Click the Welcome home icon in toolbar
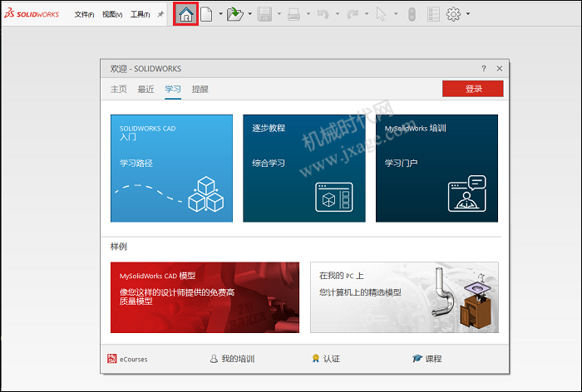 click(186, 14)
